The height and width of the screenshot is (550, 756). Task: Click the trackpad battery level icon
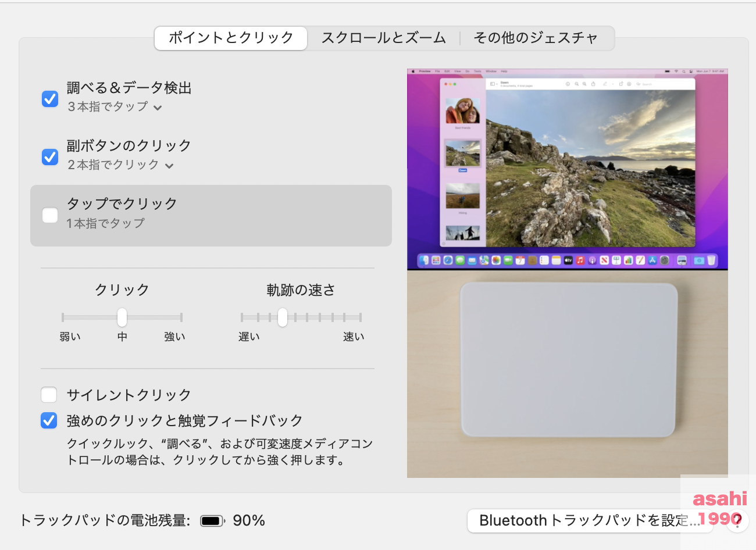[213, 521]
